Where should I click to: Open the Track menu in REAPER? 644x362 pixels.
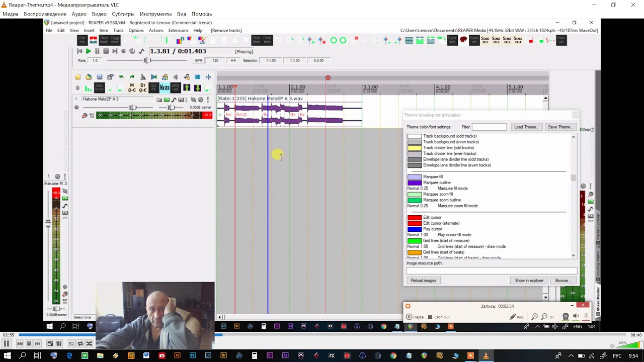(118, 30)
